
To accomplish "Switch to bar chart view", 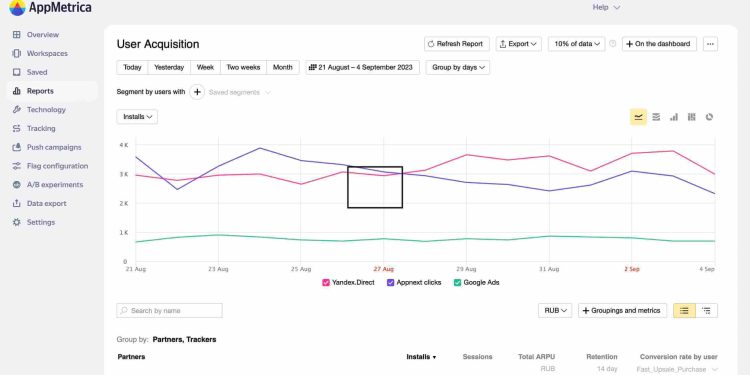I will pyautogui.click(x=674, y=117).
